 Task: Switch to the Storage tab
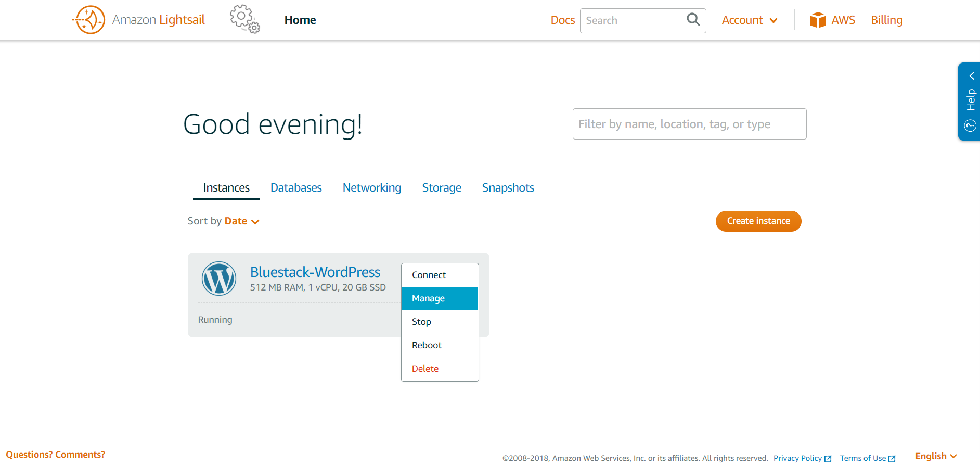tap(442, 188)
